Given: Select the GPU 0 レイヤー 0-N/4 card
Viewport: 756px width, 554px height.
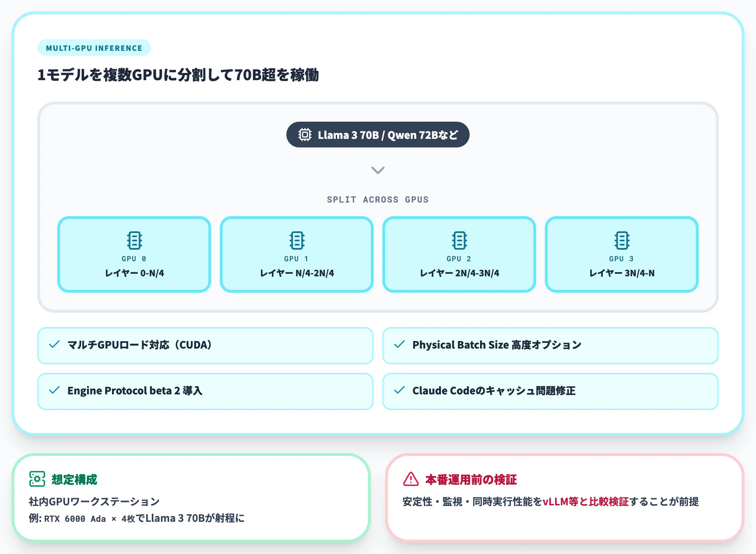Looking at the screenshot, I should (x=134, y=254).
